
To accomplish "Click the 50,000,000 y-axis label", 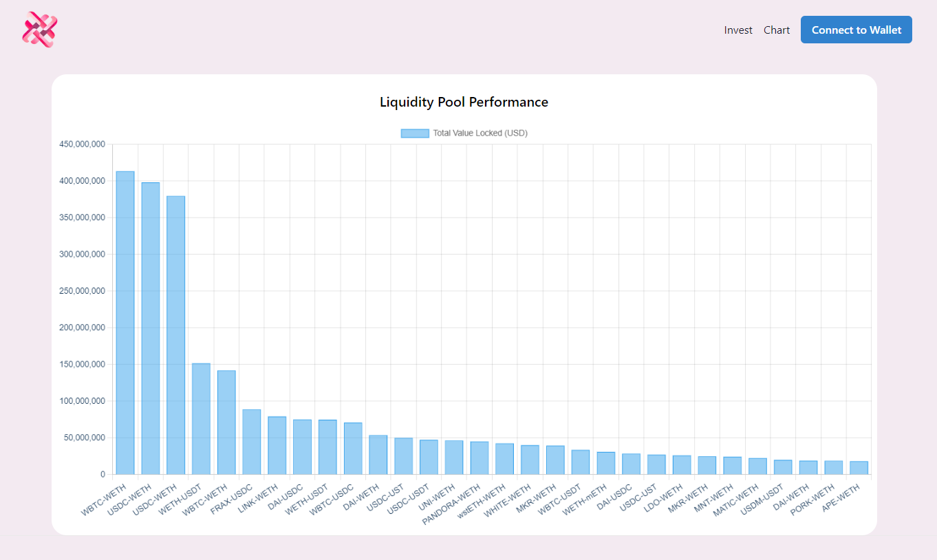I will click(85, 438).
